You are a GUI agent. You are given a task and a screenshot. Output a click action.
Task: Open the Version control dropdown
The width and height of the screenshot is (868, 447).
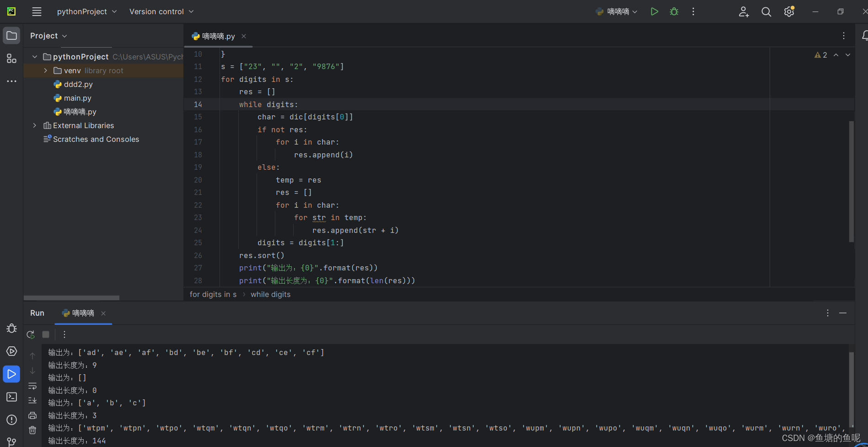pos(161,11)
